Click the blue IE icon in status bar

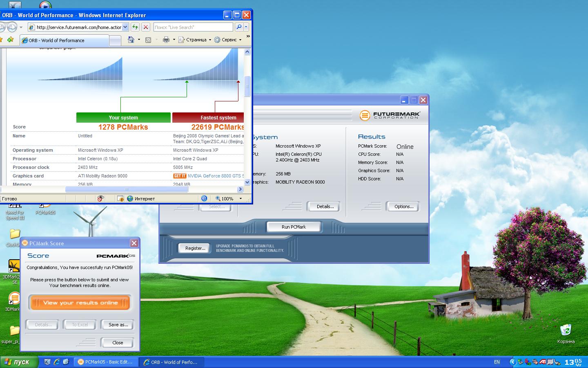coord(204,198)
